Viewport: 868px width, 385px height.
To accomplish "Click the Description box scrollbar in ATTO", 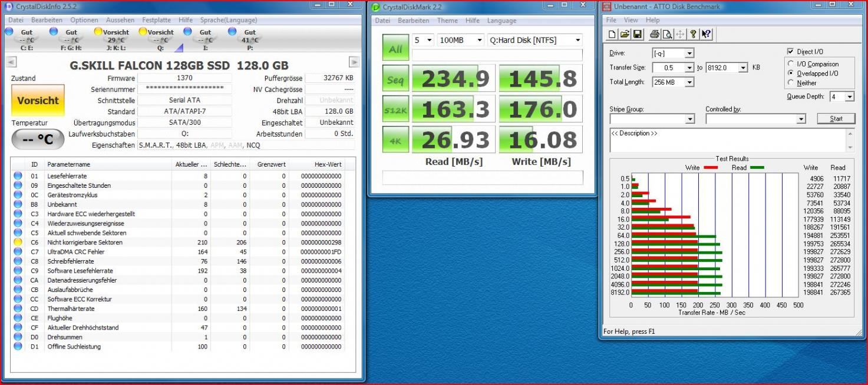I will click(x=849, y=140).
